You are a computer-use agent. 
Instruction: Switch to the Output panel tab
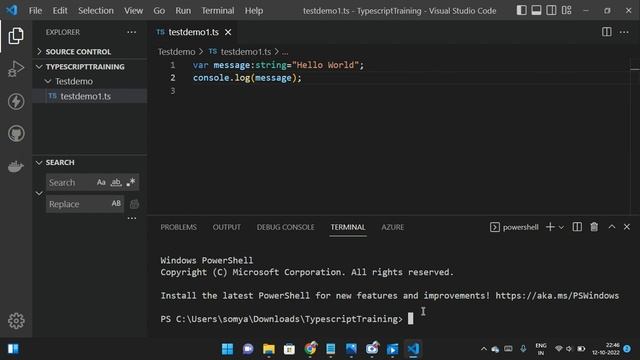pyautogui.click(x=227, y=227)
